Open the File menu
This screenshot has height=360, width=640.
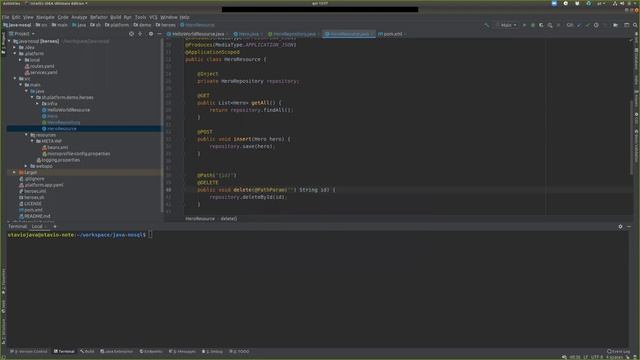pyautogui.click(x=5, y=17)
